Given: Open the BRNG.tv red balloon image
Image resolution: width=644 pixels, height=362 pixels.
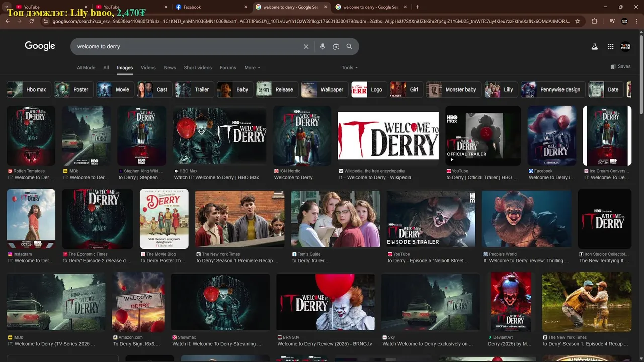Looking at the screenshot, I should tap(325, 302).
